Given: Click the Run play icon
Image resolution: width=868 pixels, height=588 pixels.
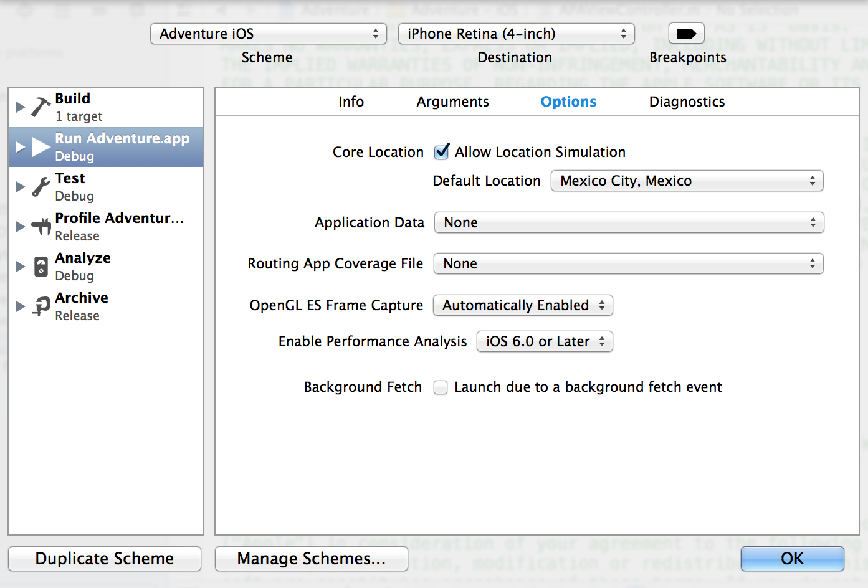Looking at the screenshot, I should [x=41, y=147].
